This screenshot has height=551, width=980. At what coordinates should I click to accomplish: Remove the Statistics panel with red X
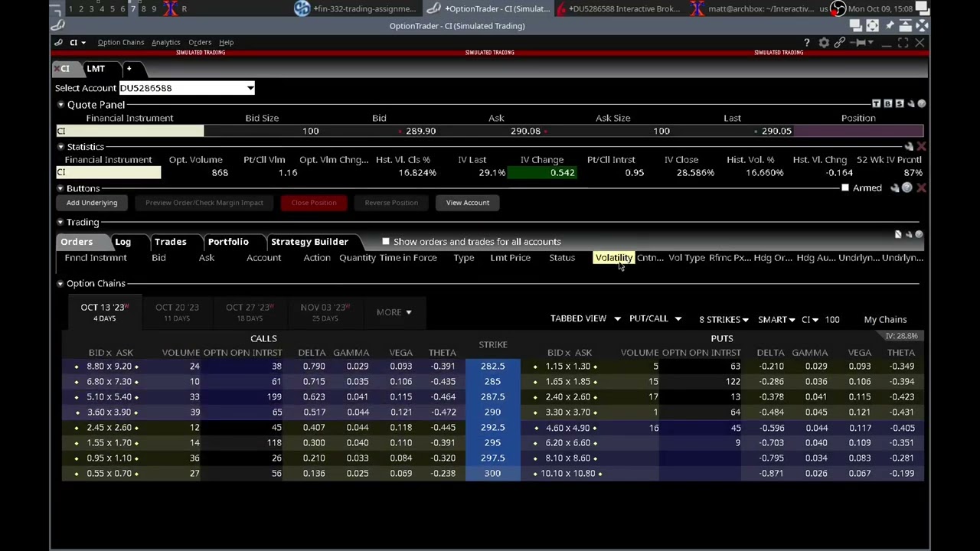(x=921, y=146)
